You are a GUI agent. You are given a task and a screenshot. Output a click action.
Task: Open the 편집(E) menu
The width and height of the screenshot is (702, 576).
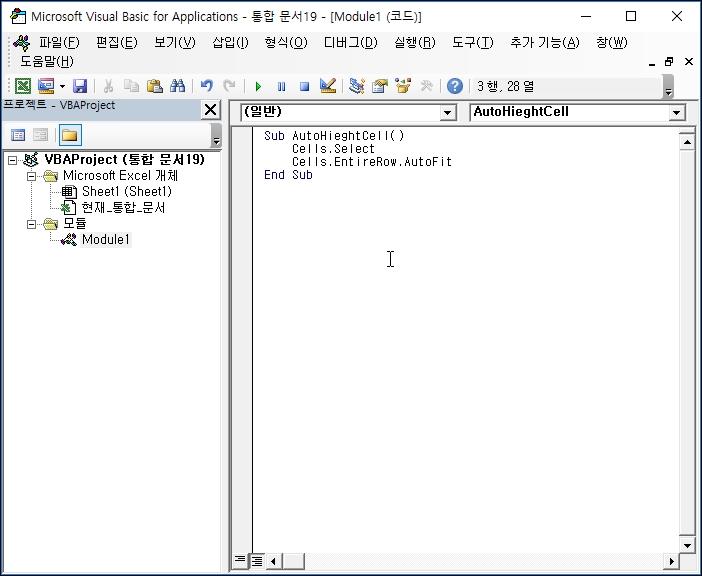click(117, 43)
